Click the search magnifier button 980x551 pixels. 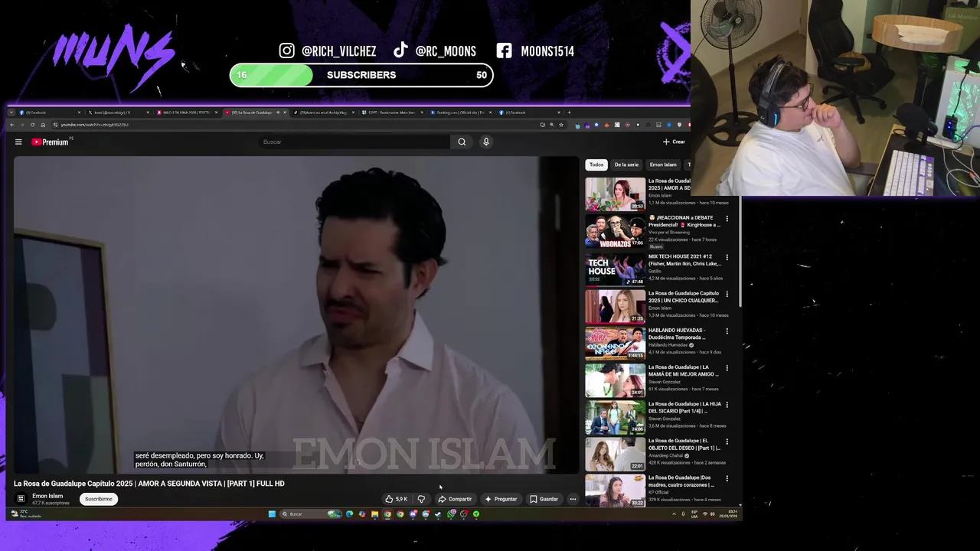point(462,142)
